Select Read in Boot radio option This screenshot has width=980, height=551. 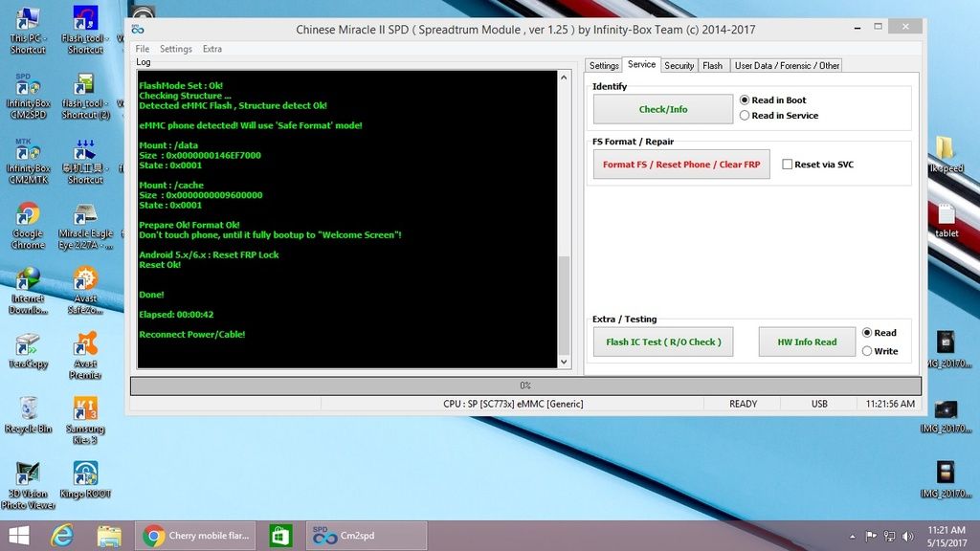[x=745, y=100]
